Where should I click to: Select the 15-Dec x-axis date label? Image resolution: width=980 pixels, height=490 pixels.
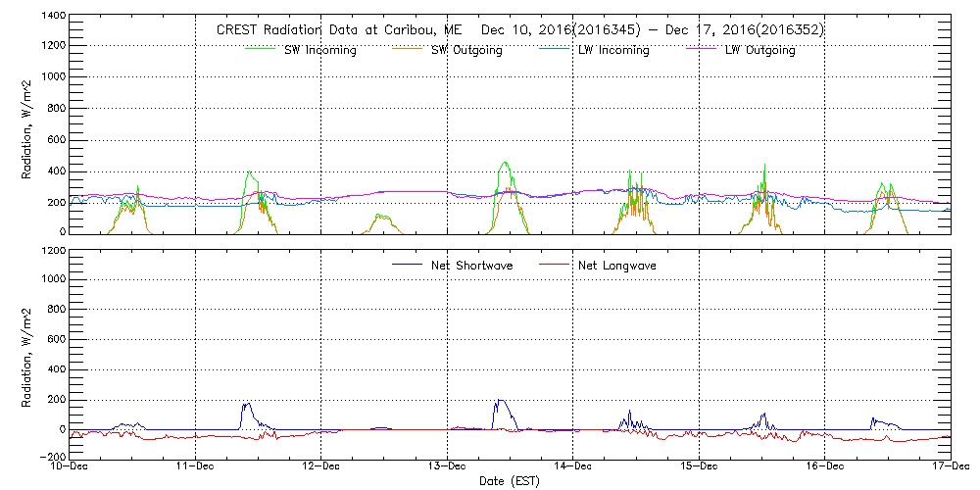click(699, 466)
